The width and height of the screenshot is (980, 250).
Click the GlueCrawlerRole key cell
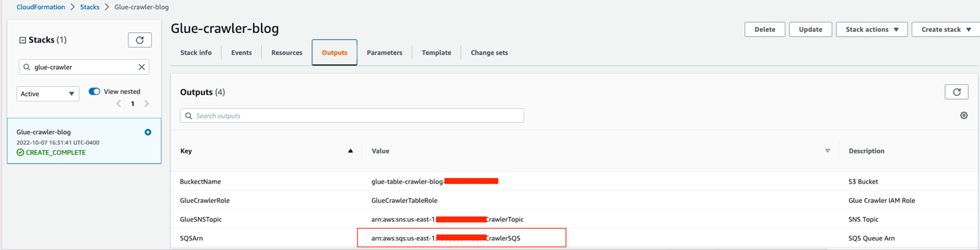point(205,201)
